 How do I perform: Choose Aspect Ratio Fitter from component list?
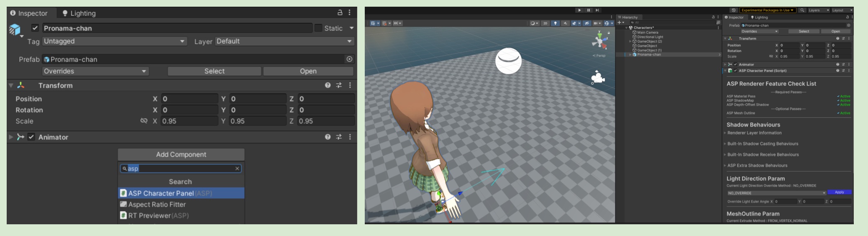coord(157,205)
